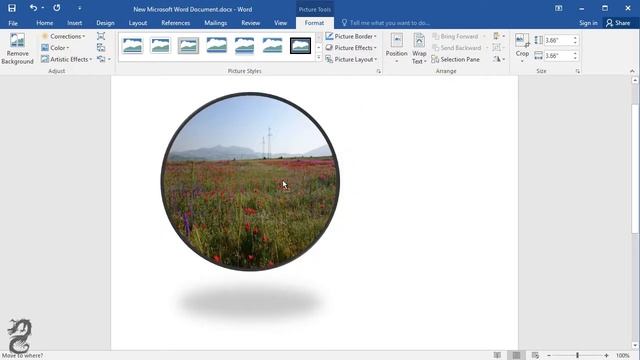Expand the Picture Styles gallery
The width and height of the screenshot is (640, 360).
point(319,58)
